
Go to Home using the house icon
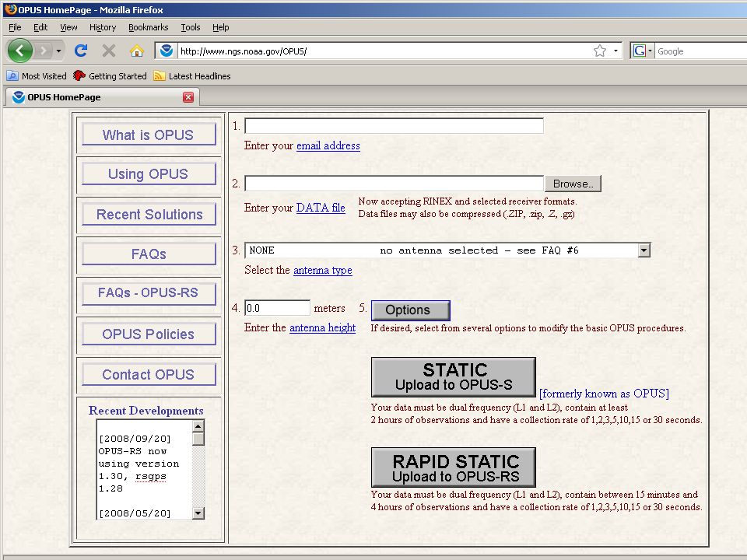pos(137,51)
